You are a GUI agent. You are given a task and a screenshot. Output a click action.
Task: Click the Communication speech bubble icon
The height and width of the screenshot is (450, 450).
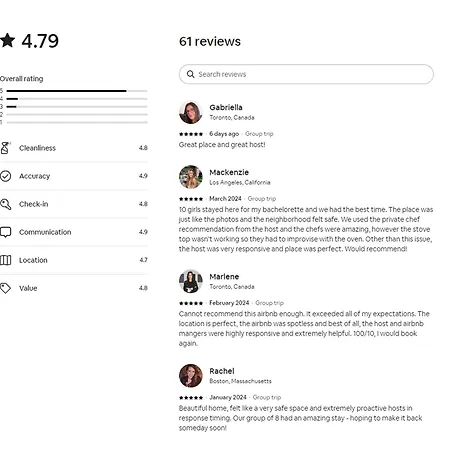point(5,232)
